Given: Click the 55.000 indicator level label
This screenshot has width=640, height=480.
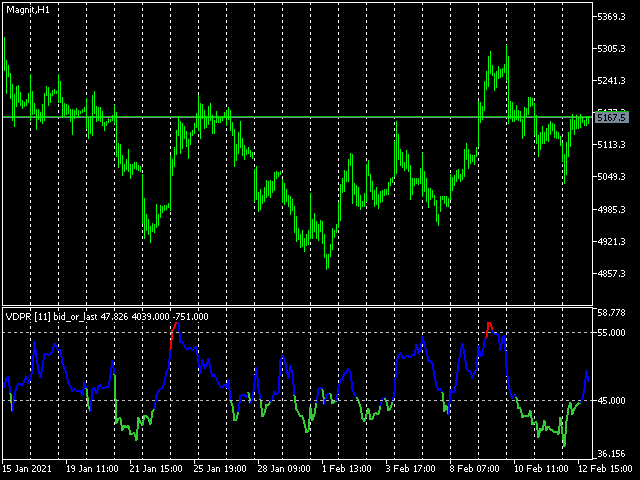Looking at the screenshot, I should coord(611,333).
